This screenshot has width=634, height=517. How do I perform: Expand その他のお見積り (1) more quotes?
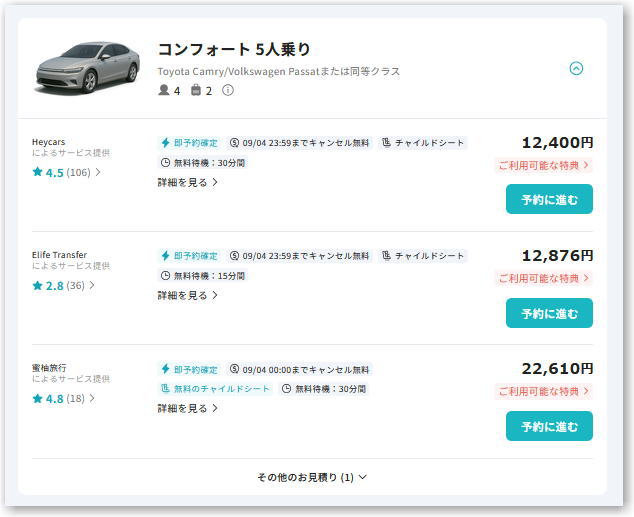[312, 477]
